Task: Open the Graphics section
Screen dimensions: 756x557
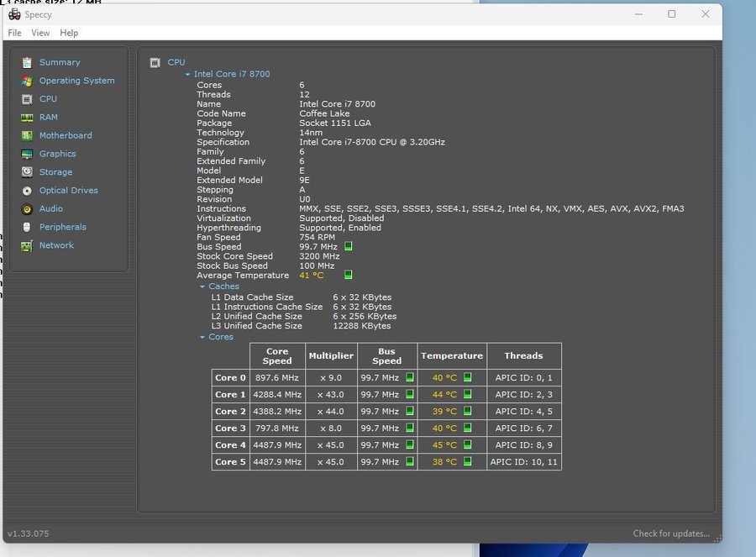Action: [x=58, y=154]
